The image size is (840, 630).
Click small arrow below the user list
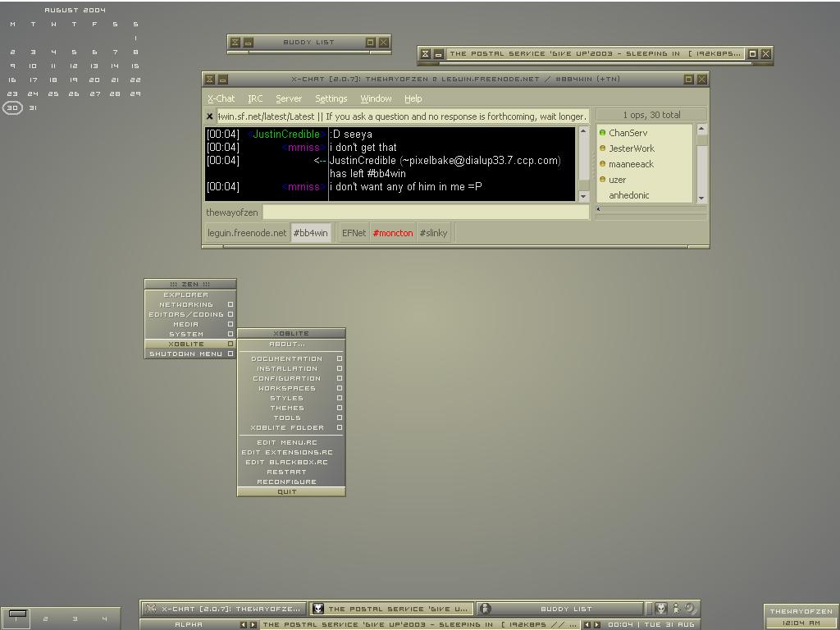[598, 209]
